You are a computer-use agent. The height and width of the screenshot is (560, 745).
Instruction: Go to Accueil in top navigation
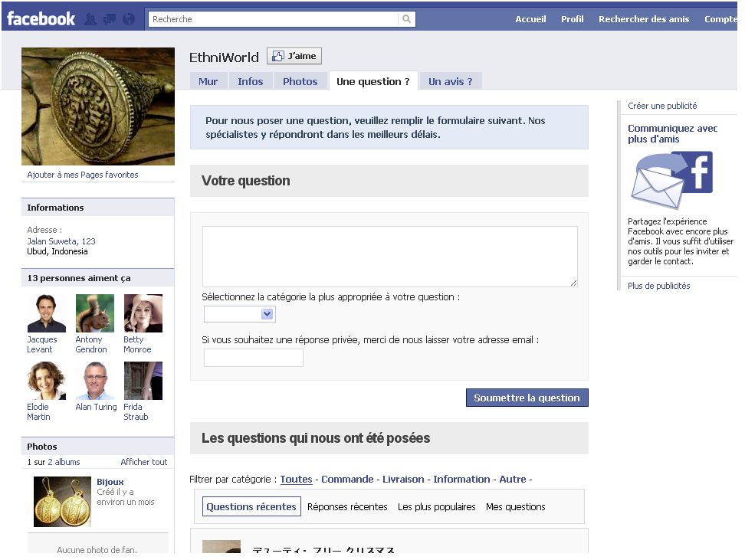(x=530, y=19)
